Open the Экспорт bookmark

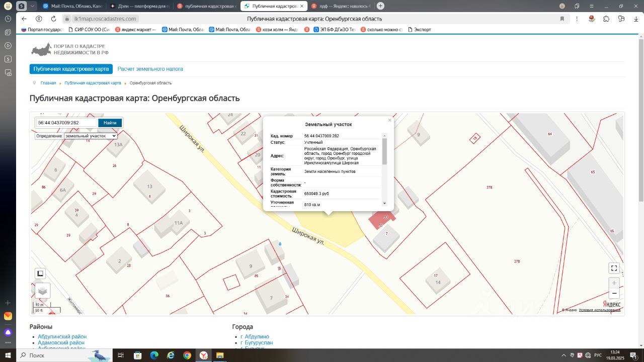[x=419, y=30]
